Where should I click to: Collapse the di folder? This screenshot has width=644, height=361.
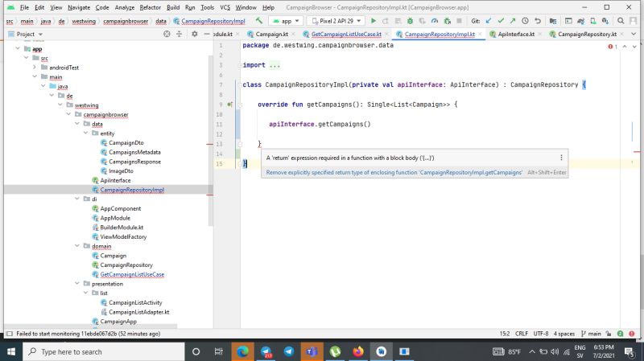[76, 199]
